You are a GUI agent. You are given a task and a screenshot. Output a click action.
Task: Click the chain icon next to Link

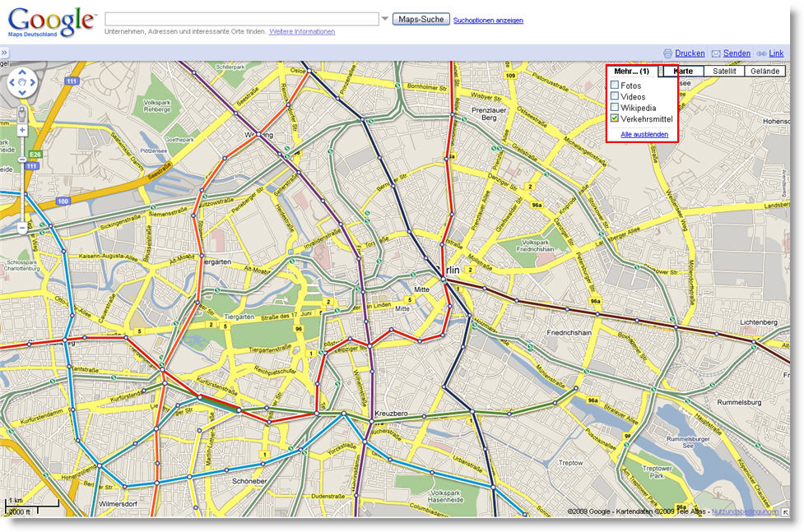coord(762,53)
